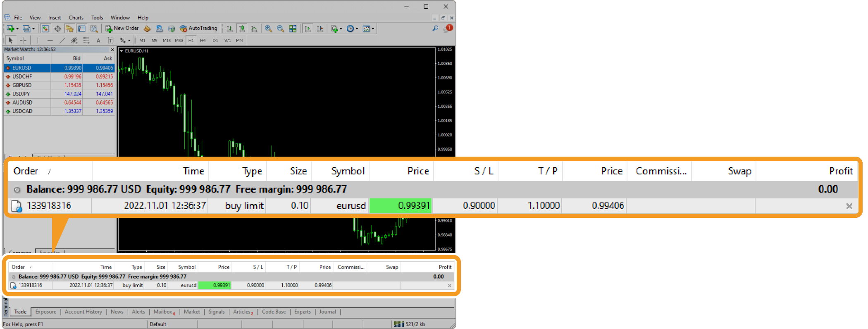Click the Signals broadcast icon

[x=171, y=29]
